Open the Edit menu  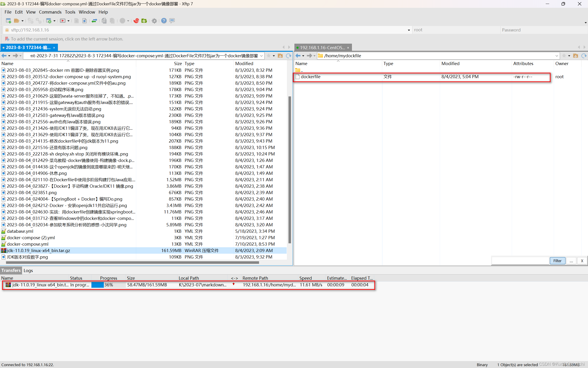coord(19,12)
